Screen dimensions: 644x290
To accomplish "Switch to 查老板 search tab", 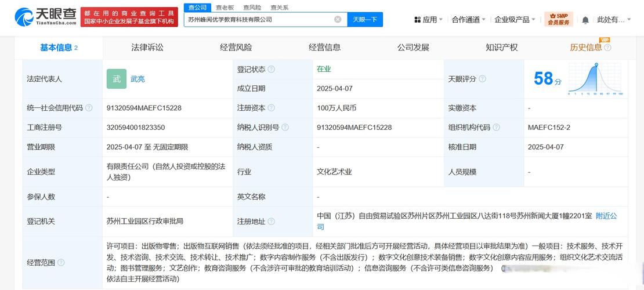I will click(x=225, y=8).
